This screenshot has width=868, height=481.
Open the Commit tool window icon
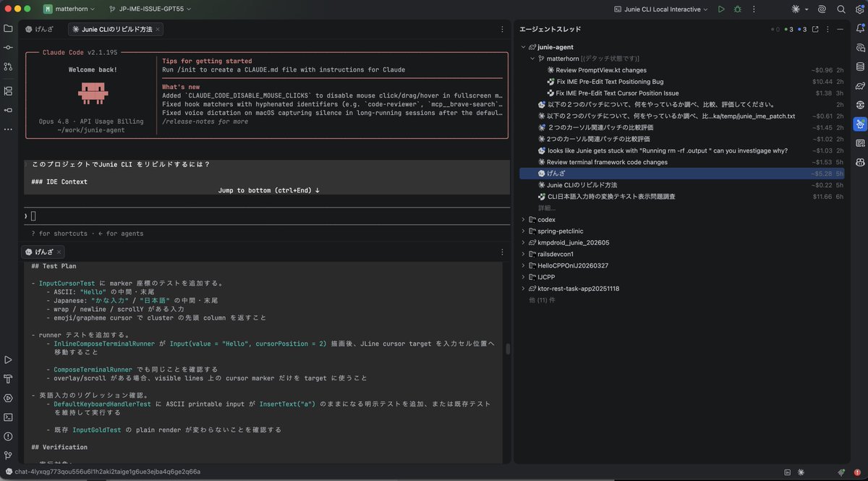coord(9,47)
